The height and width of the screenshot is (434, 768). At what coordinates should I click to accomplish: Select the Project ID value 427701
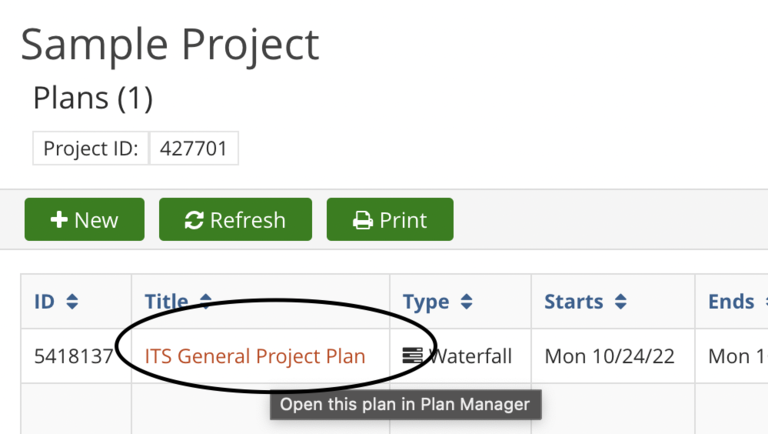[x=193, y=148]
